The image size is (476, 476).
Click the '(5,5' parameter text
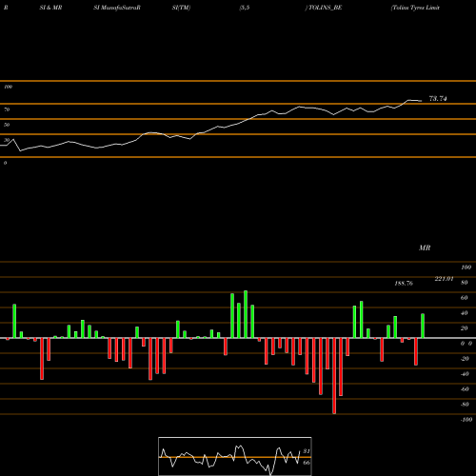point(245,8)
